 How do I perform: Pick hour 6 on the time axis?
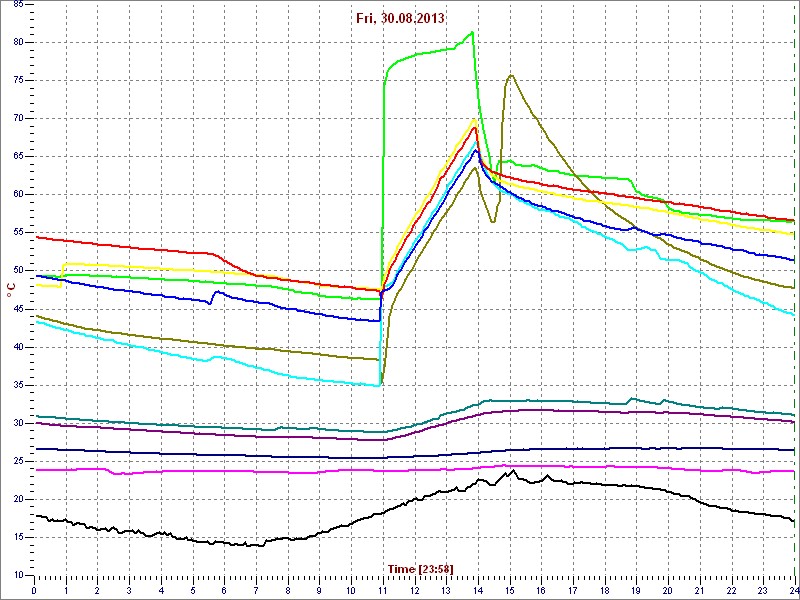pyautogui.click(x=224, y=590)
